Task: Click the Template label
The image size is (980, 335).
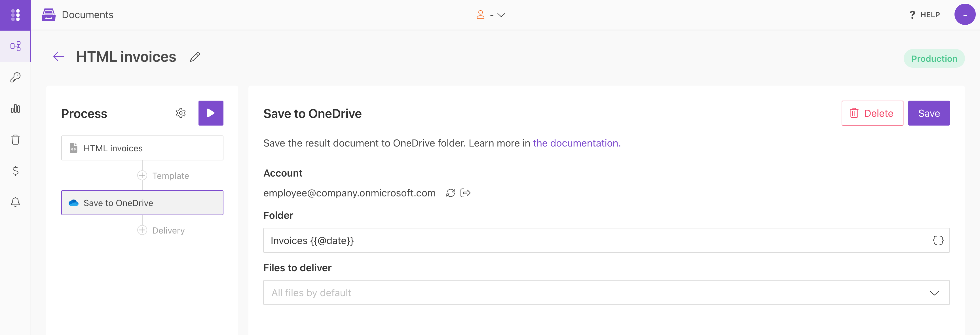Action: (x=170, y=176)
